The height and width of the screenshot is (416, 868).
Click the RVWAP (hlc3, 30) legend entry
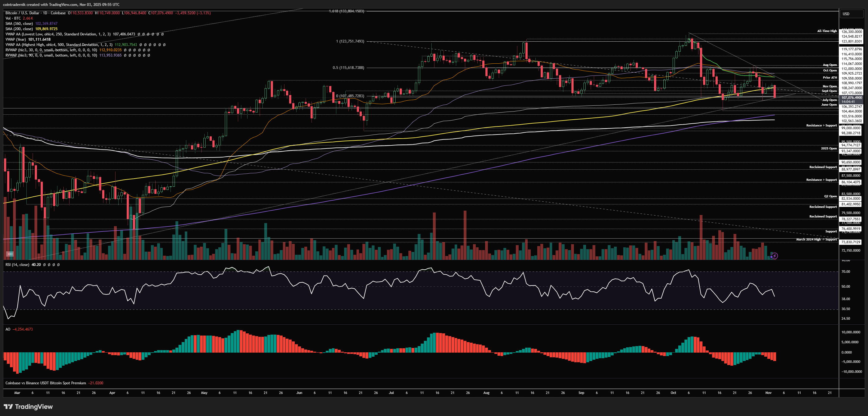coord(51,50)
